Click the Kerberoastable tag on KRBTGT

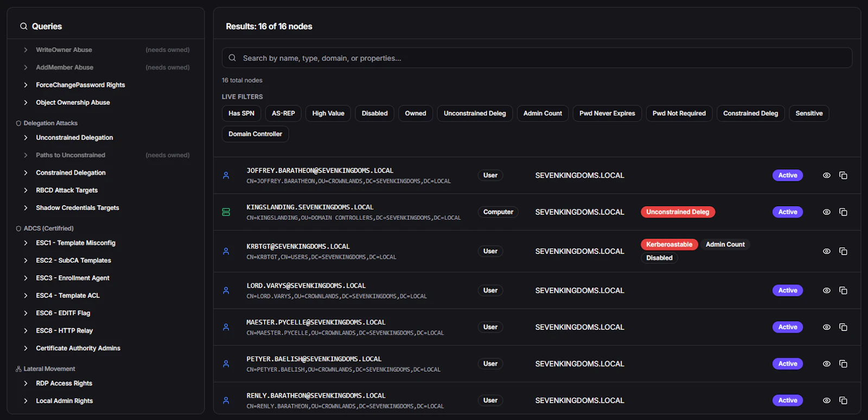[x=669, y=245]
